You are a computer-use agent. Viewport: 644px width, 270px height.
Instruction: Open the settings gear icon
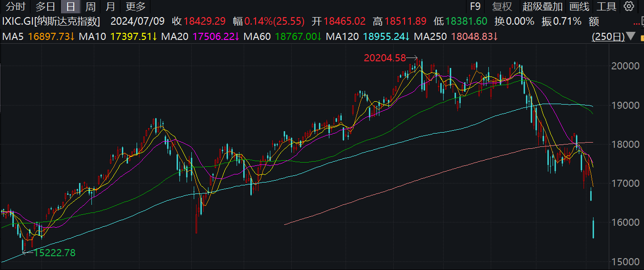629,6
